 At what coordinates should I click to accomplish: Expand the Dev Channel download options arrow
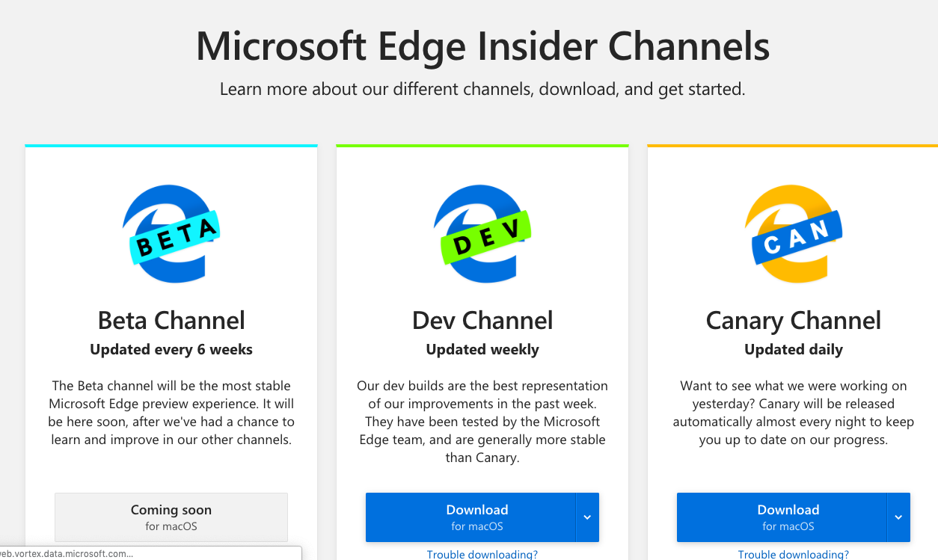(x=588, y=517)
